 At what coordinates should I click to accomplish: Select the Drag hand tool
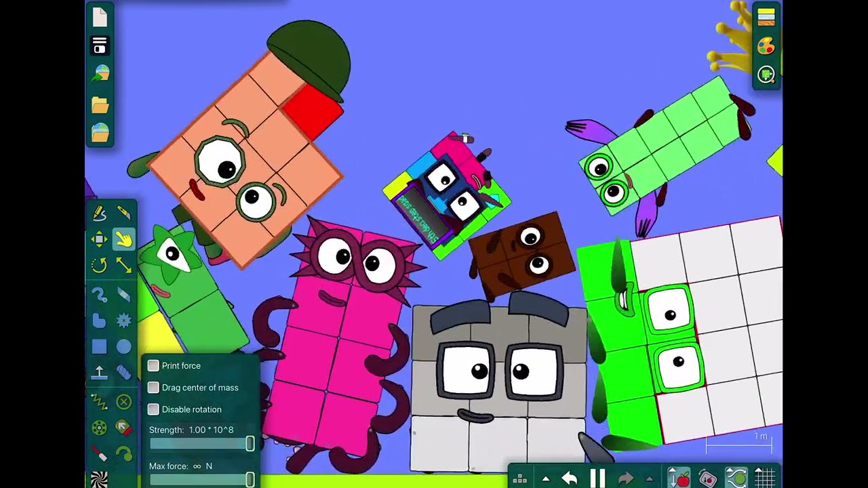(x=123, y=239)
